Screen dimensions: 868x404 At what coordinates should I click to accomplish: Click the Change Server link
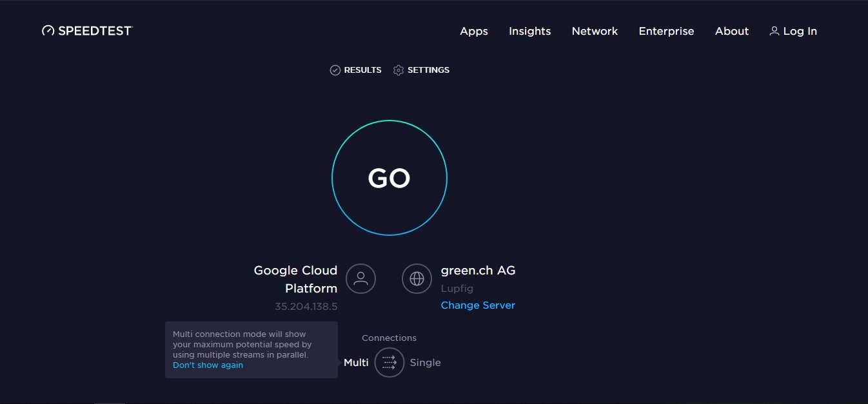(478, 305)
